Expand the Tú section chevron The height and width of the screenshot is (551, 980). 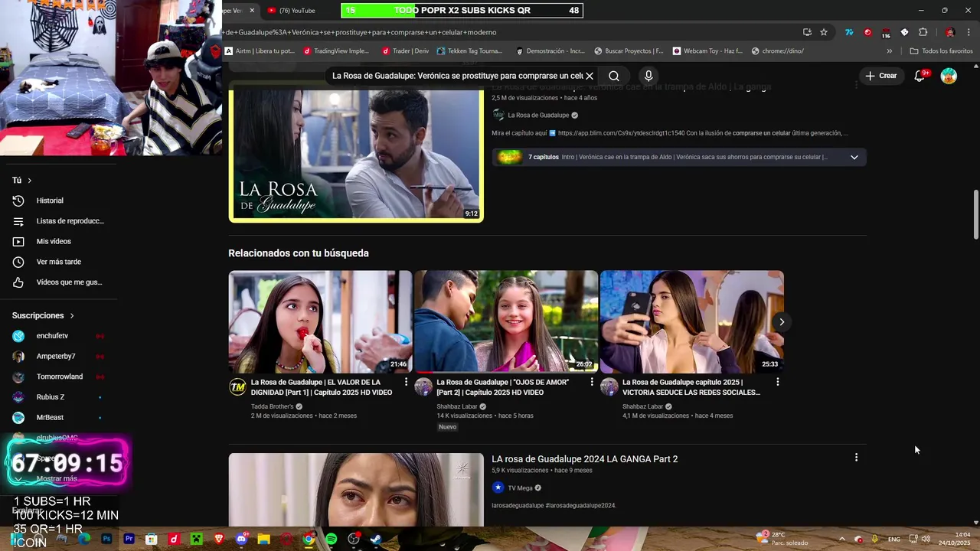(x=29, y=181)
